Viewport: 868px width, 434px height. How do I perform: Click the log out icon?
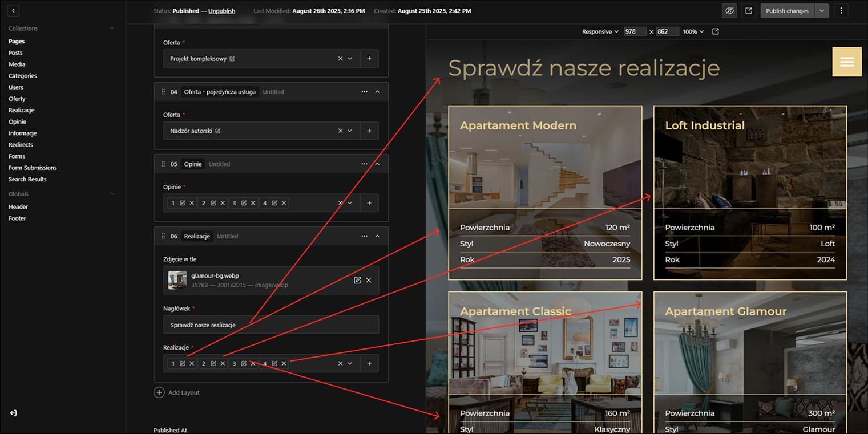[13, 413]
